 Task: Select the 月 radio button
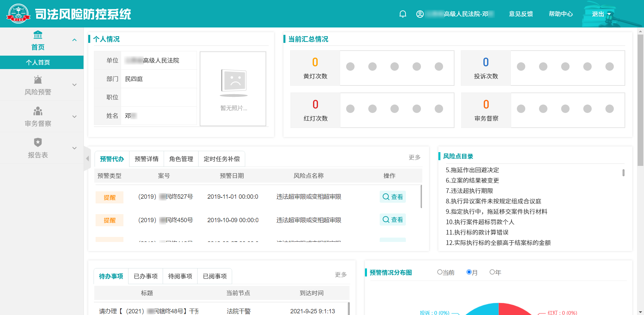tap(469, 272)
